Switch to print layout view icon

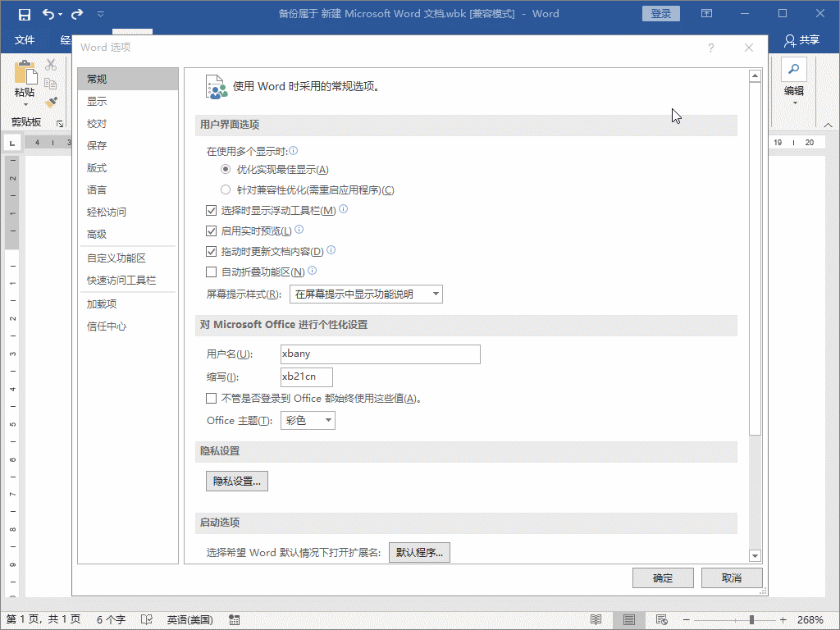[629, 620]
